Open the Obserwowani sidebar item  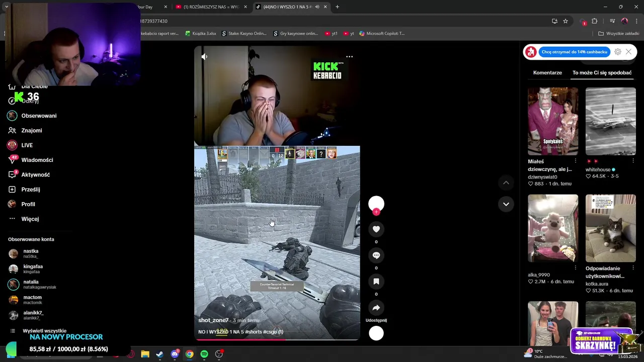pyautogui.click(x=32, y=116)
